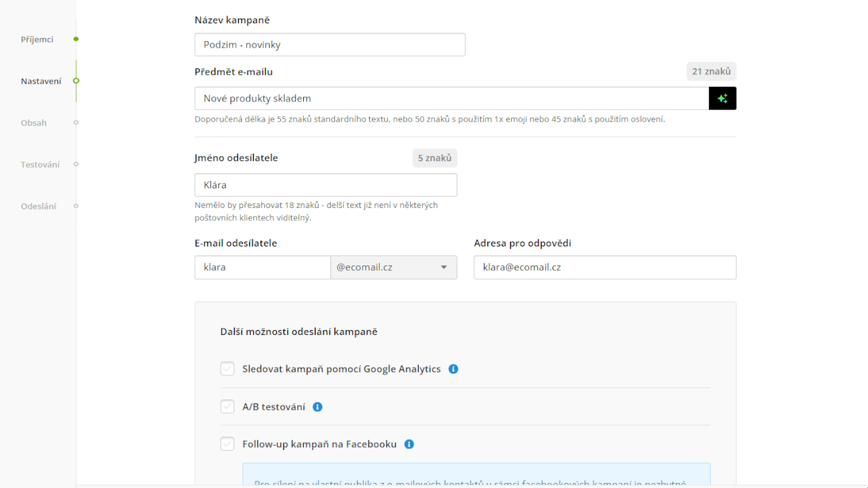Go to the Příjemci step
This screenshot has width=868, height=488.
click(37, 40)
